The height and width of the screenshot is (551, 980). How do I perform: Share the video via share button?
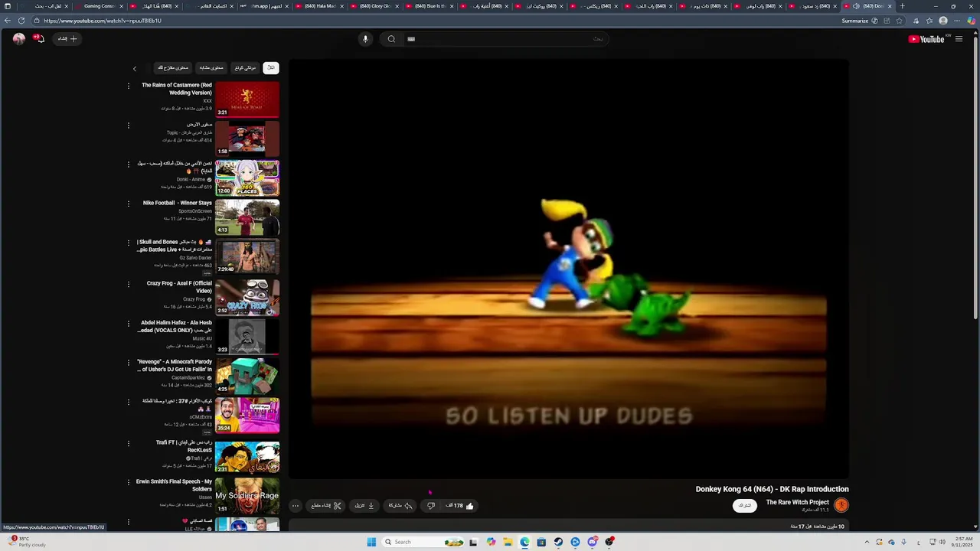pyautogui.click(x=400, y=506)
